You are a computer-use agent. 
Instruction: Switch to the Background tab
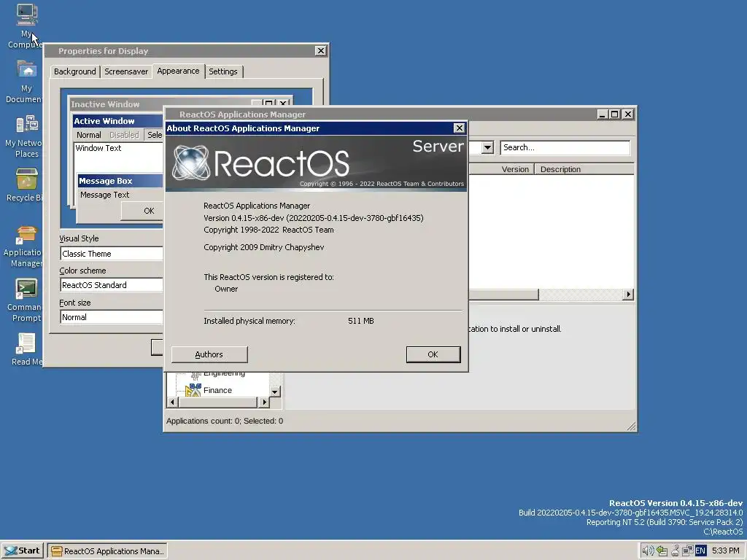pyautogui.click(x=75, y=71)
